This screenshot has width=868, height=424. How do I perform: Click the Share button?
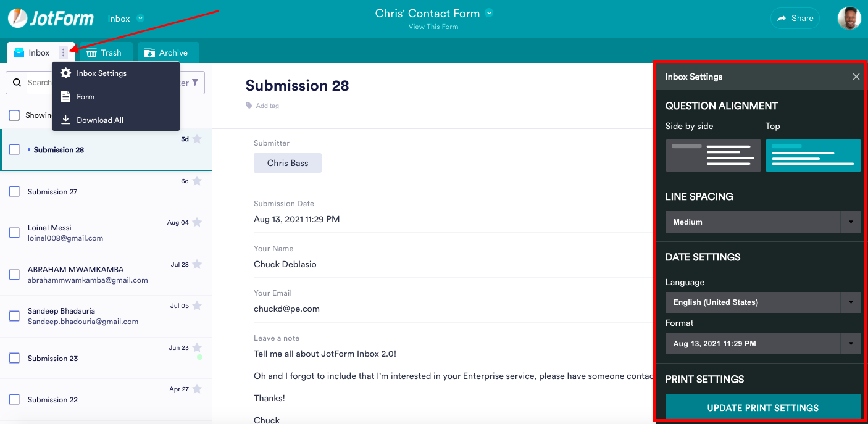tap(795, 19)
